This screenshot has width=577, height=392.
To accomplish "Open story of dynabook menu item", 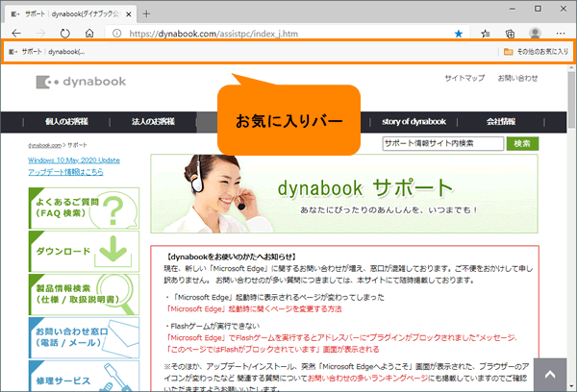I will [x=414, y=122].
